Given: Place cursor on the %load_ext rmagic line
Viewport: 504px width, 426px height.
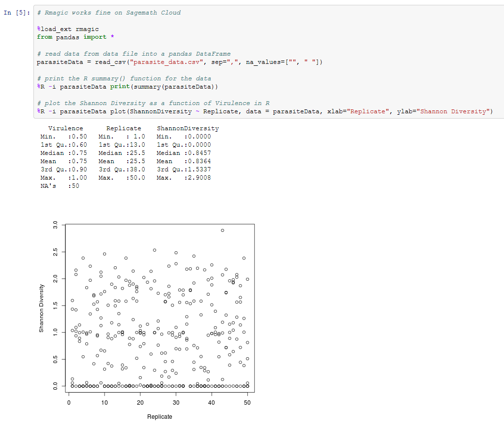Looking at the screenshot, I should [67, 29].
